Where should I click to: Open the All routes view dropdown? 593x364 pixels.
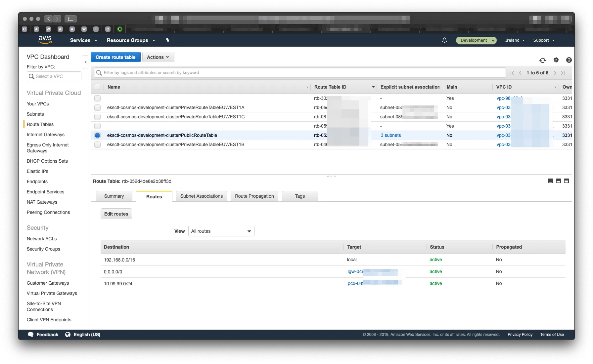(x=221, y=231)
